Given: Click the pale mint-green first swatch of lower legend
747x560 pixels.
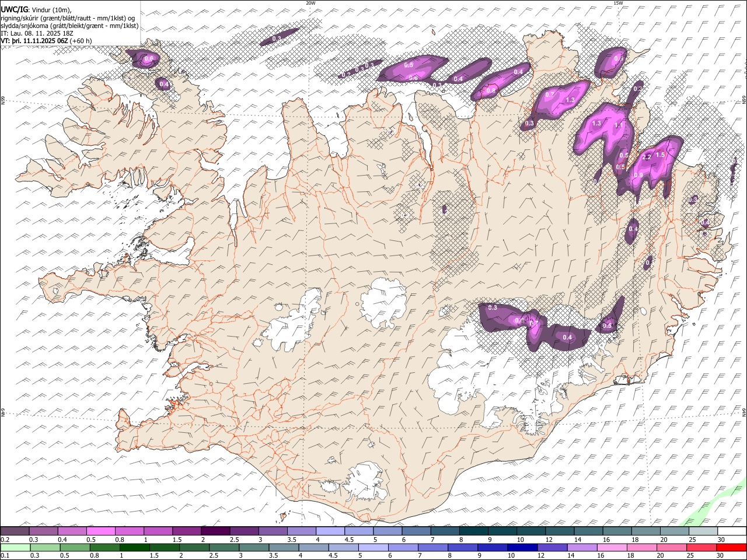Looking at the screenshot, I should click(15, 547).
